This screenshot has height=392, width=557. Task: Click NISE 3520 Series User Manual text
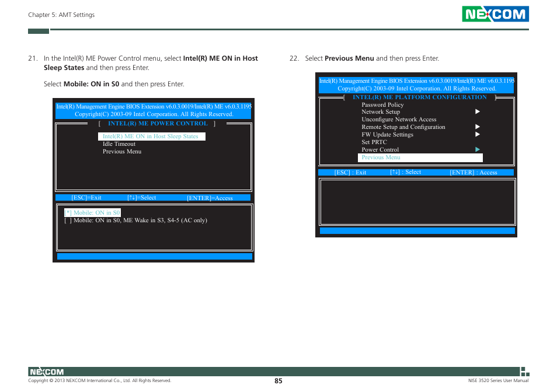pyautogui.click(x=499, y=381)
